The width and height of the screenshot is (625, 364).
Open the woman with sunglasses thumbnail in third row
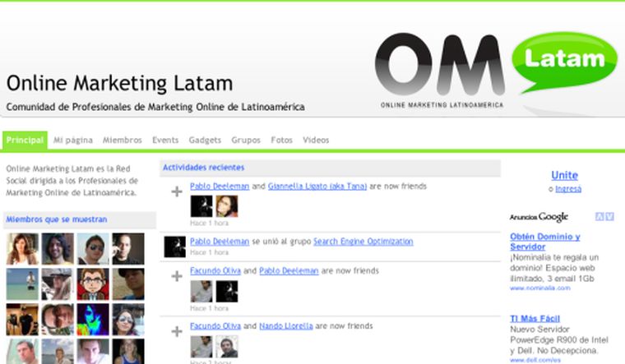(128, 320)
